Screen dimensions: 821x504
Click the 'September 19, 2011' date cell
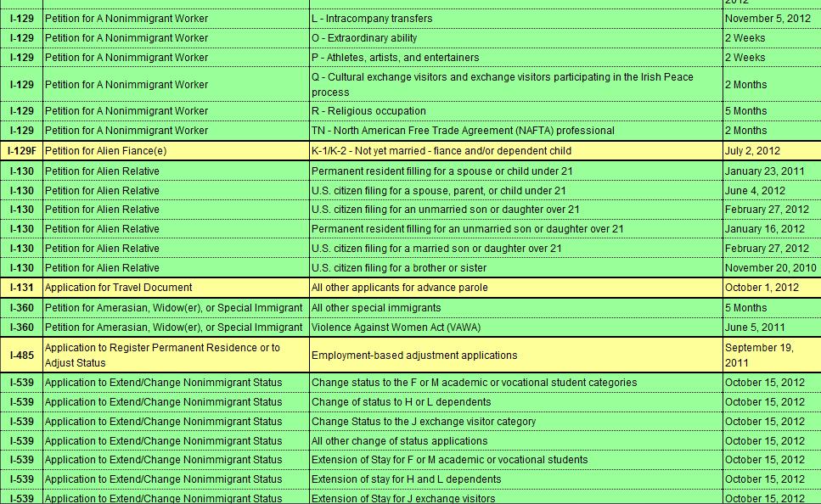[772, 355]
